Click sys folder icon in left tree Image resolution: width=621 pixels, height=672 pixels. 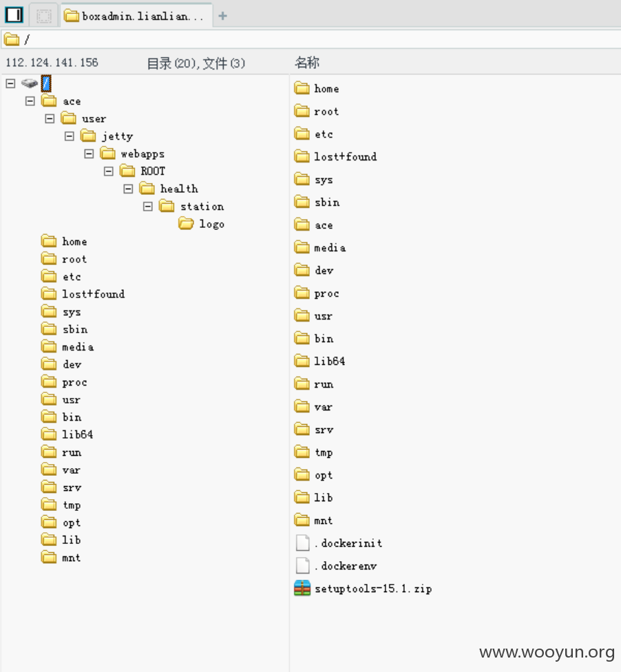[x=49, y=312]
